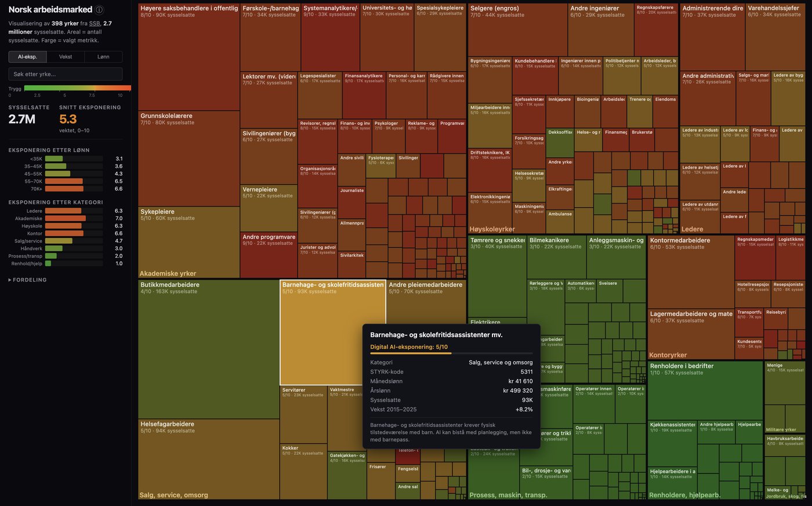The width and height of the screenshot is (812, 506).
Task: Click the Butikkmedarbeidere tile
Action: point(209,349)
